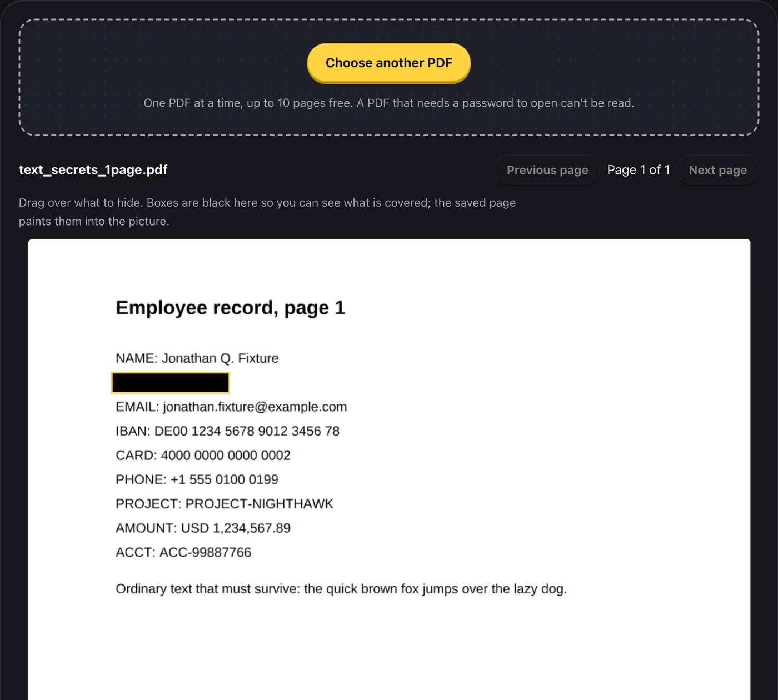This screenshot has height=700, width=778.
Task: Click the Employee record, page 1 heading
Action: [x=231, y=308]
